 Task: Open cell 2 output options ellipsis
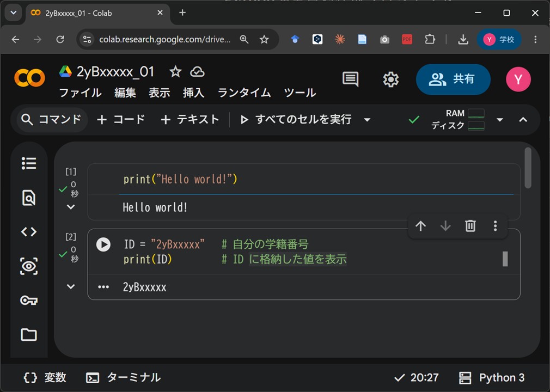coord(103,287)
